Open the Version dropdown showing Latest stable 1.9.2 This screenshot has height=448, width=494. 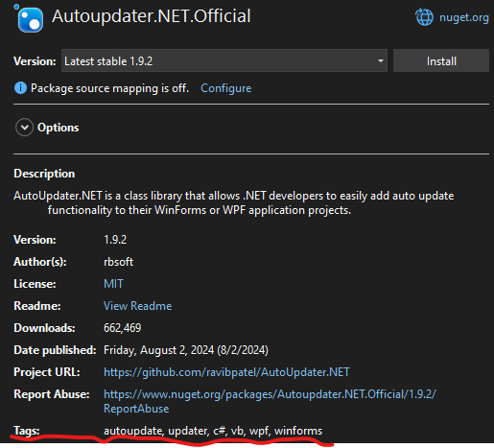[224, 60]
